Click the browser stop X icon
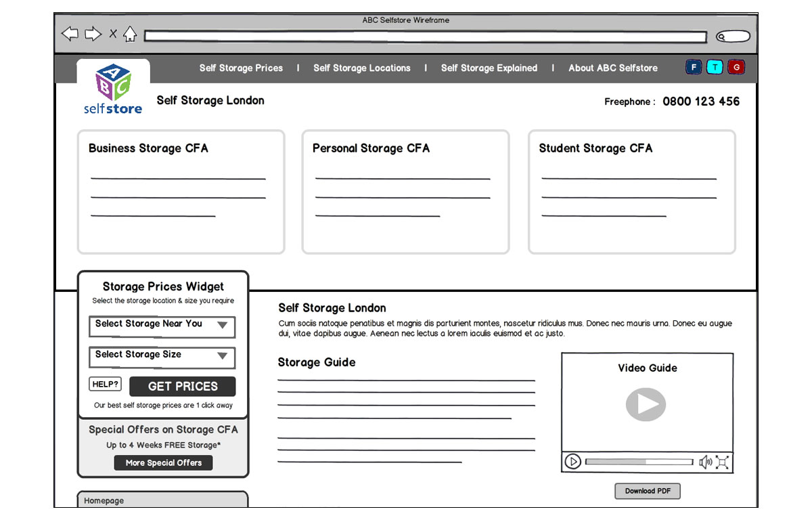The height and width of the screenshot is (520, 812). pyautogui.click(x=113, y=34)
